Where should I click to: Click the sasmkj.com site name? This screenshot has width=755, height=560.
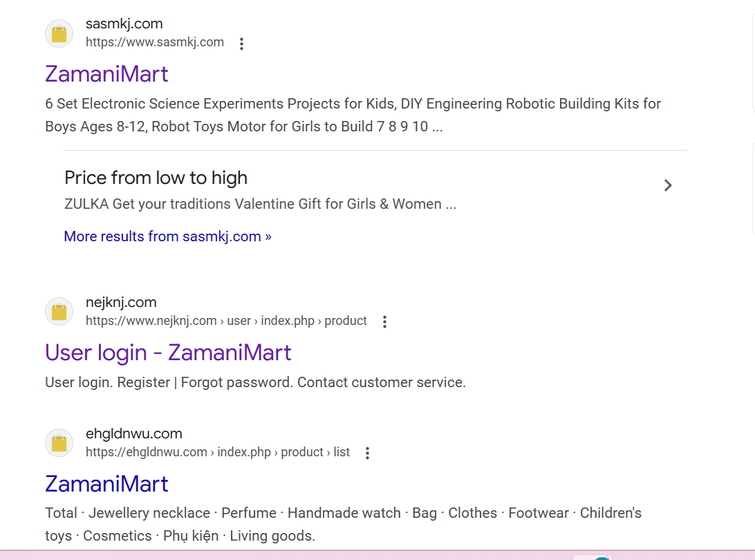124,24
